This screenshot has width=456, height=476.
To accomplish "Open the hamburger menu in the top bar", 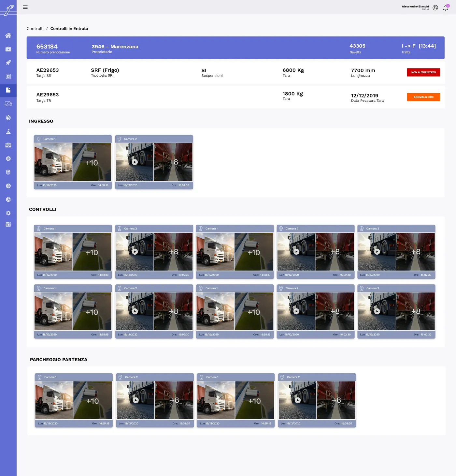I will [25, 7].
